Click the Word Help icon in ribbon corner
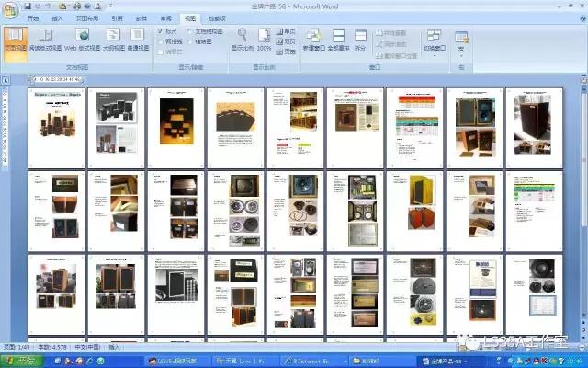Image resolution: width=588 pixels, height=368 pixels. coord(582,17)
